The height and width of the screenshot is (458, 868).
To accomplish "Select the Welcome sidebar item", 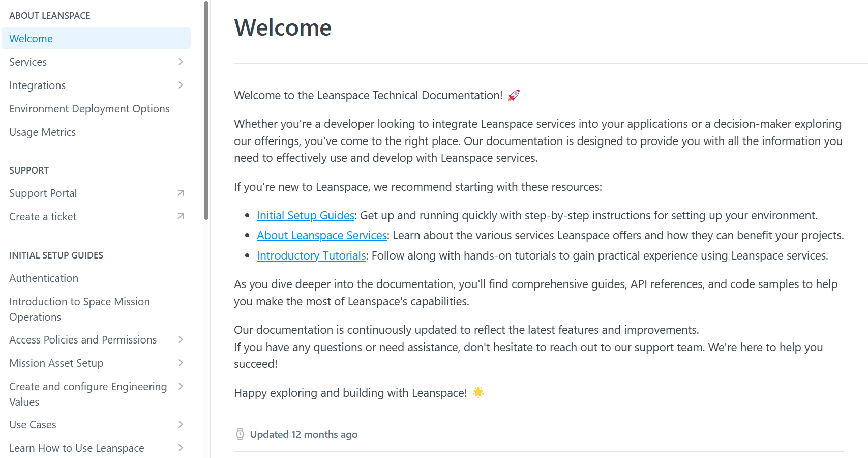I will coord(96,39).
